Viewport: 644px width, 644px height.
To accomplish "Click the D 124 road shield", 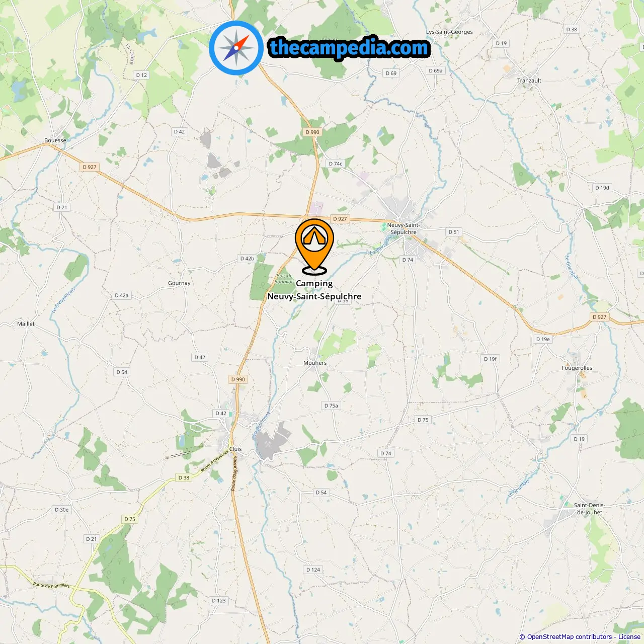I will coord(313,570).
